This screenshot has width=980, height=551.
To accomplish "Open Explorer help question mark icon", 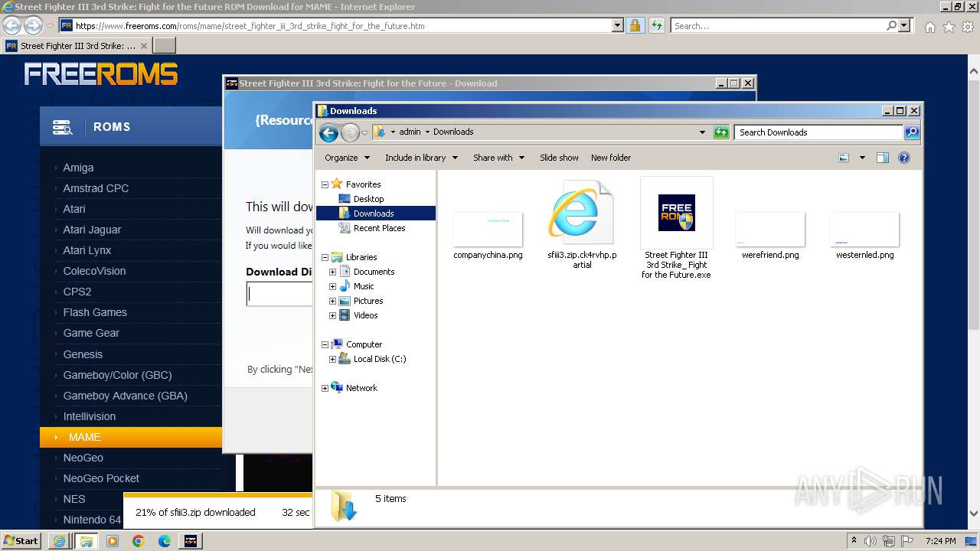I will [x=904, y=158].
